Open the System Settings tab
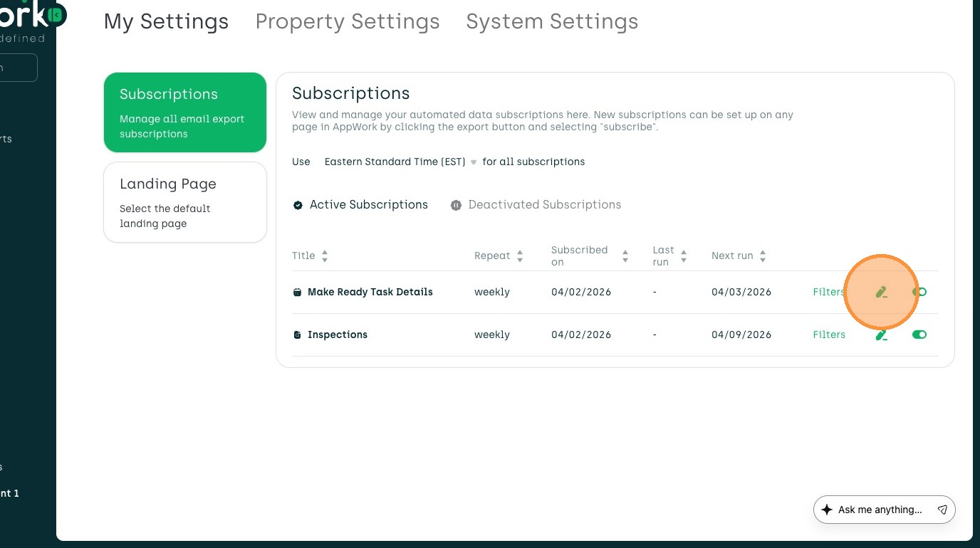 tap(552, 21)
